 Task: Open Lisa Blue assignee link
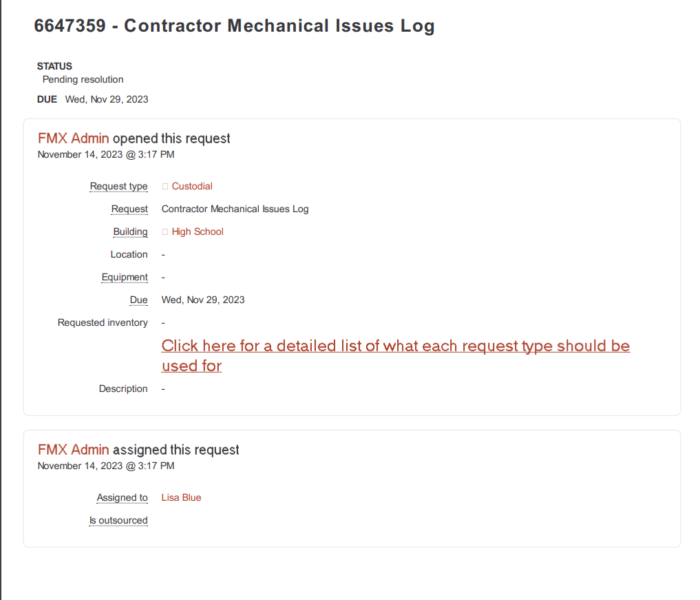tap(181, 497)
